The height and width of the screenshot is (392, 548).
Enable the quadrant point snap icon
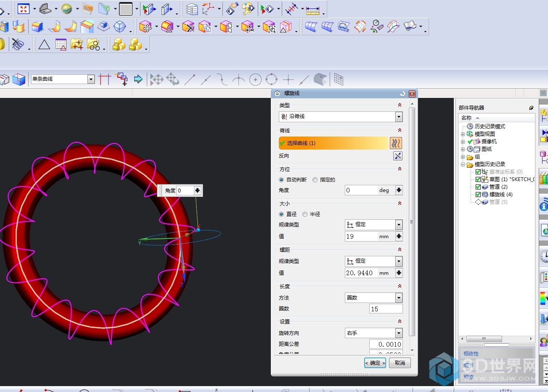(272, 79)
